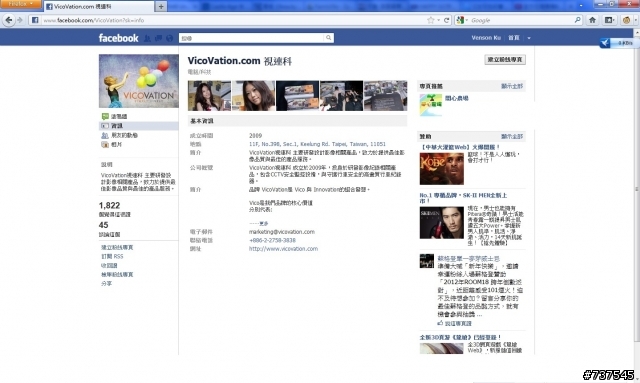
Task: Click the sidebar link just below the RSS link
Action: [109, 265]
